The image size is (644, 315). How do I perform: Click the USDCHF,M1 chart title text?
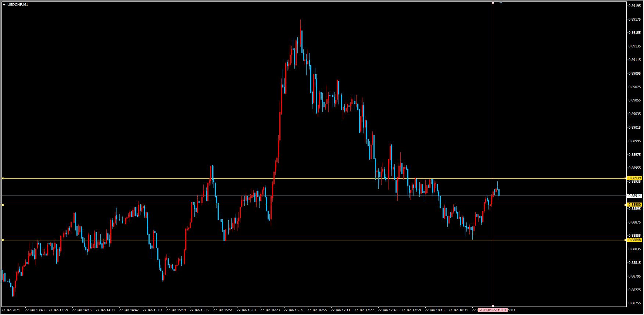click(x=18, y=5)
